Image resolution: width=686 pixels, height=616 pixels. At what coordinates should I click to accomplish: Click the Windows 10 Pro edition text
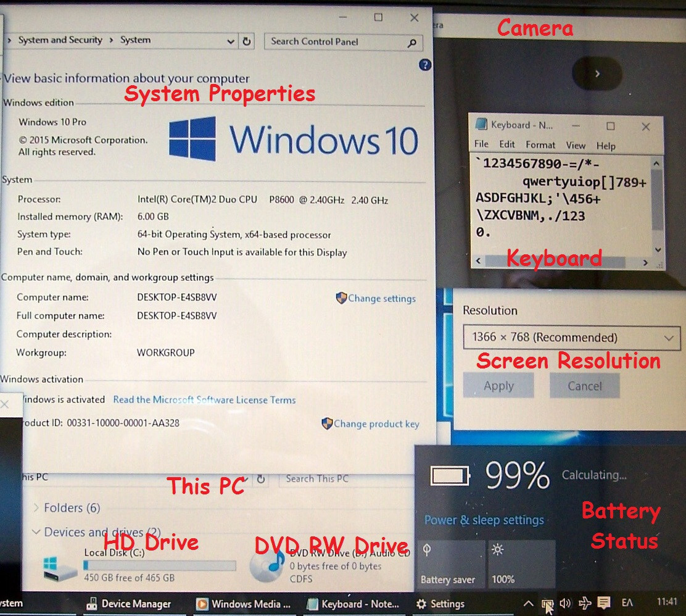(52, 122)
